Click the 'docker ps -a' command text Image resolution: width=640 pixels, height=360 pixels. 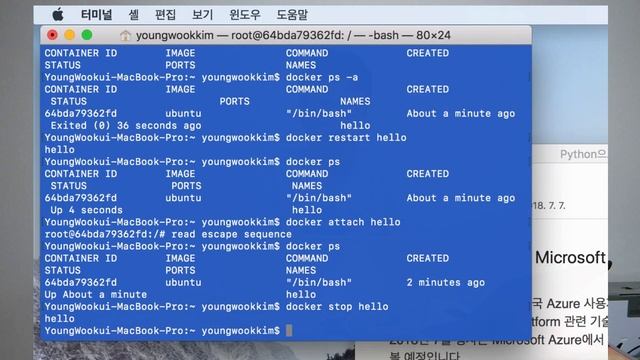(322, 77)
